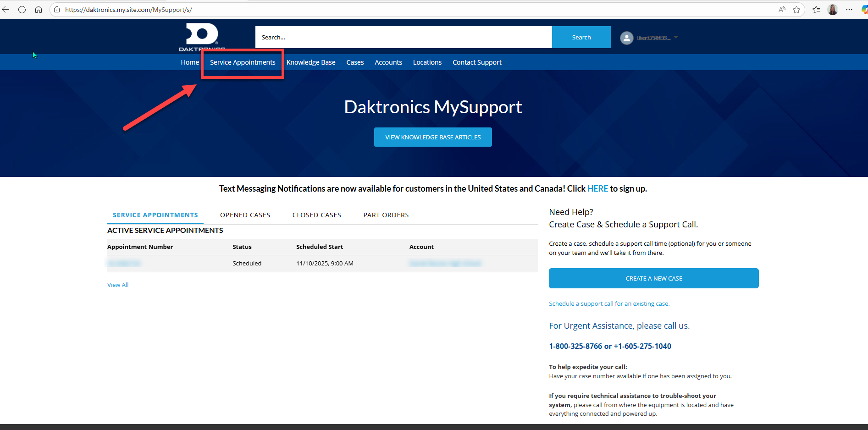The image size is (868, 430).
Task: Open the Knowledge Base menu item
Action: click(x=311, y=62)
